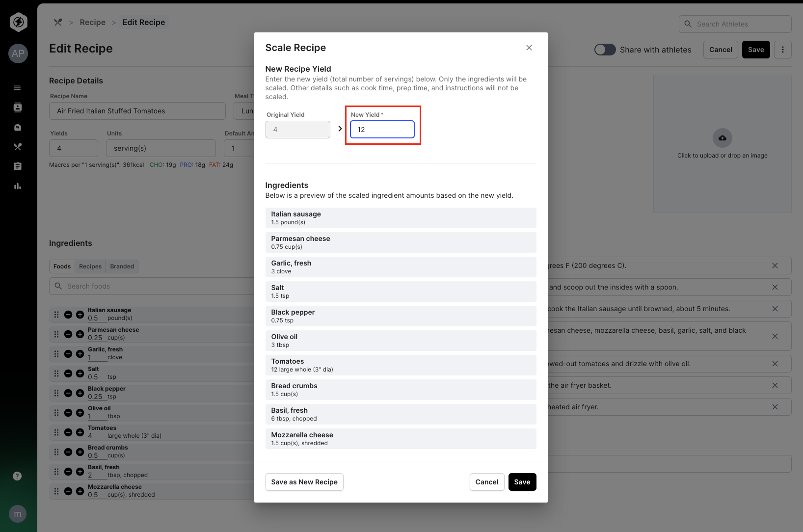Increase Olive oil amount with plus icon

pos(80,413)
